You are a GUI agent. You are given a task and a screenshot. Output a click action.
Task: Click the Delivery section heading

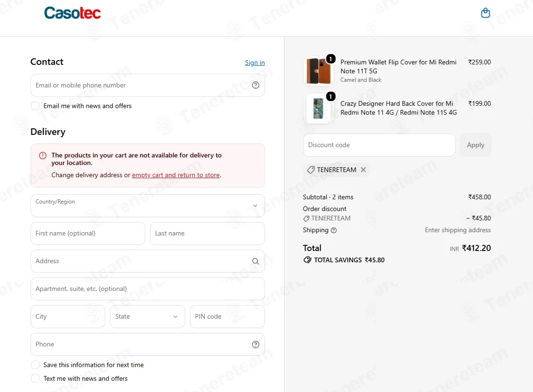[48, 132]
